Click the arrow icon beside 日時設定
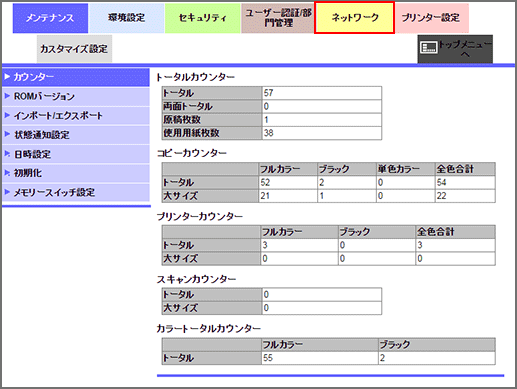 click(7, 154)
